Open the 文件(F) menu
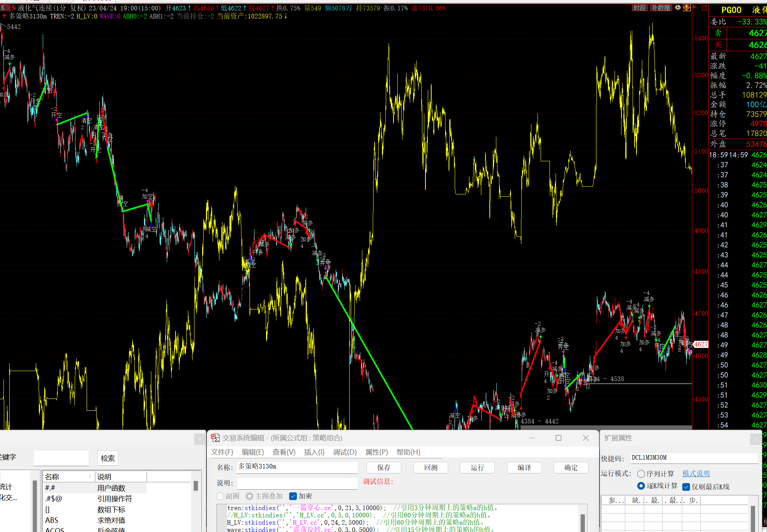 coord(222,452)
